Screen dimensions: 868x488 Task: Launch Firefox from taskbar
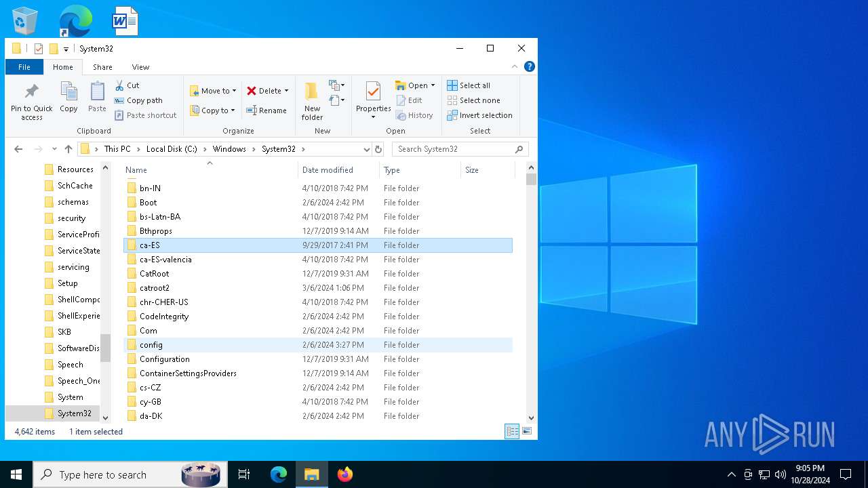click(345, 474)
